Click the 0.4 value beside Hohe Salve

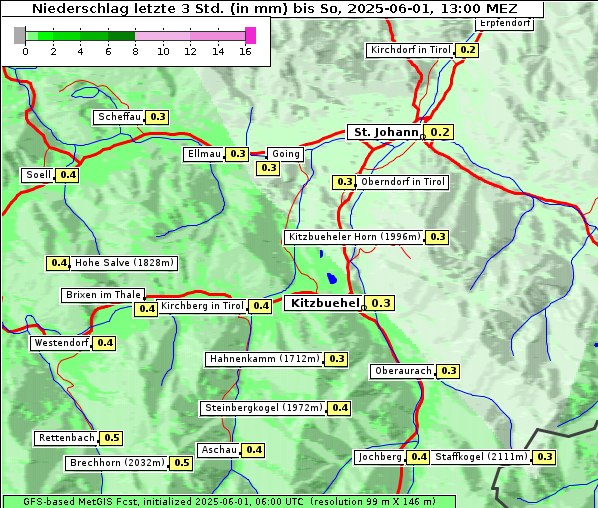click(58, 263)
